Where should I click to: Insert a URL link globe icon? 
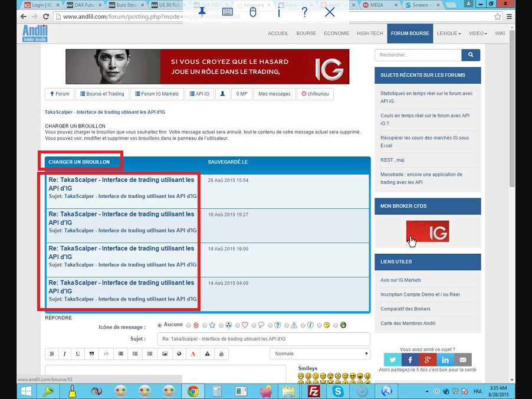179,354
